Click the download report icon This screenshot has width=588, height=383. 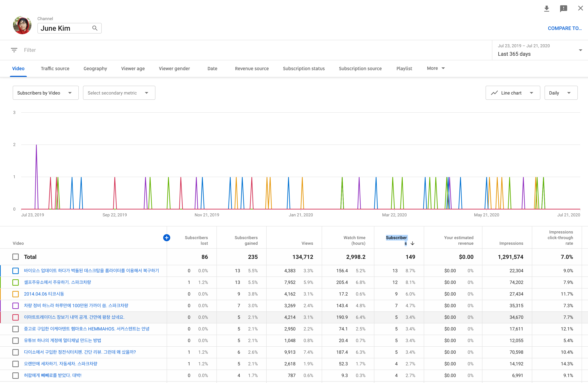coord(547,9)
